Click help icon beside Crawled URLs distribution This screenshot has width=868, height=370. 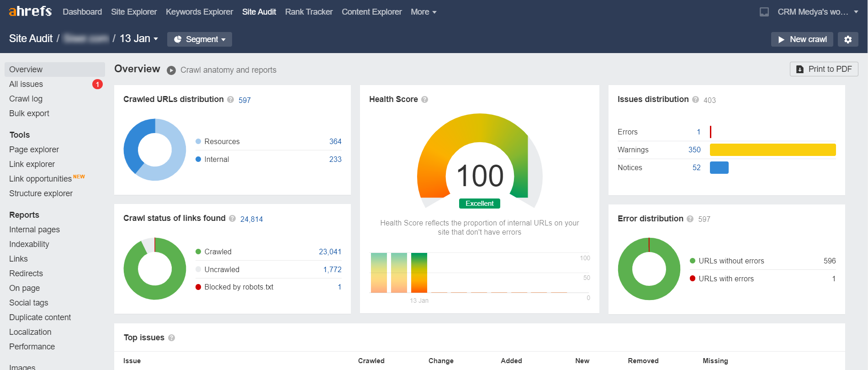click(231, 100)
